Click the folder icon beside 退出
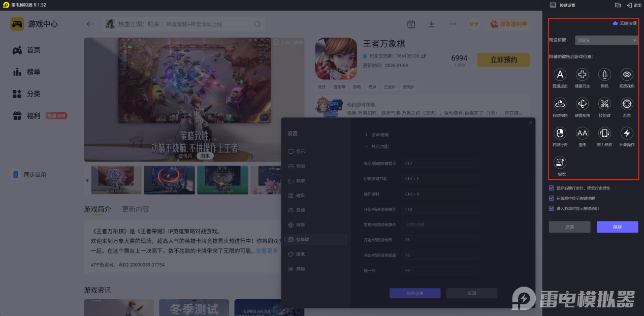This screenshot has width=644, height=316. tap(618, 5)
